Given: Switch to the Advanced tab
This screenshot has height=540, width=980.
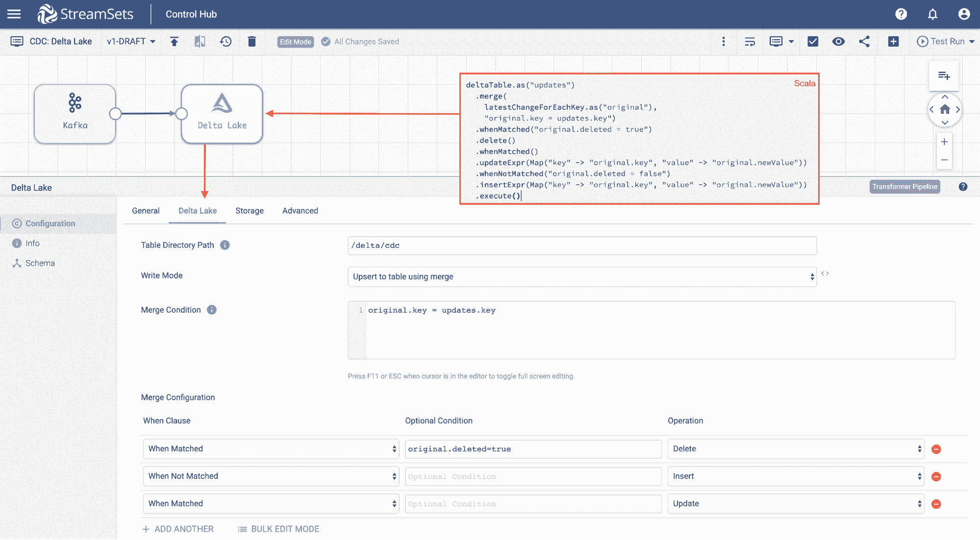Looking at the screenshot, I should 300,211.
